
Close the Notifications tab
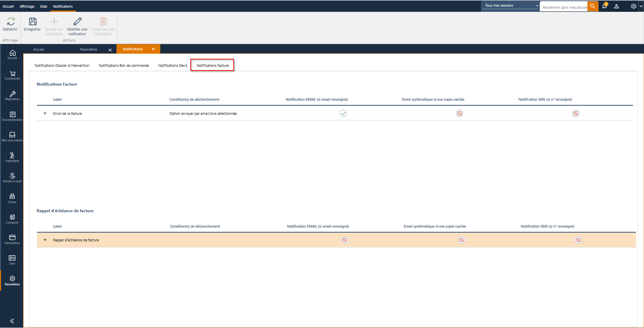coord(153,49)
